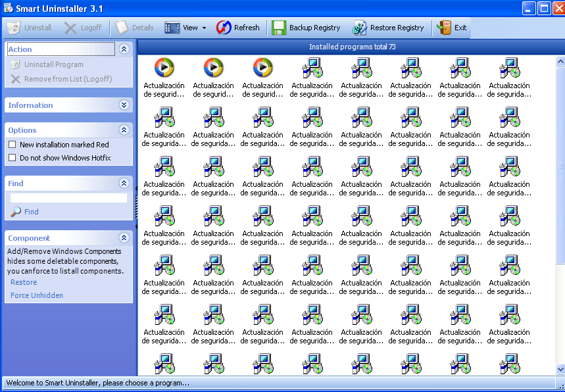Click the Find search text field
Viewport: 565px width, 392px height.
tap(68, 198)
